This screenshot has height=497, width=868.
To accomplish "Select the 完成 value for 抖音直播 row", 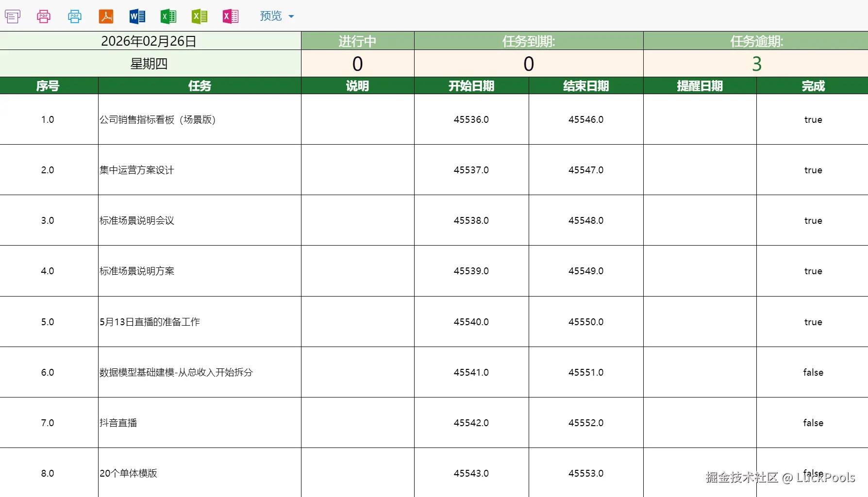I will pyautogui.click(x=813, y=423).
